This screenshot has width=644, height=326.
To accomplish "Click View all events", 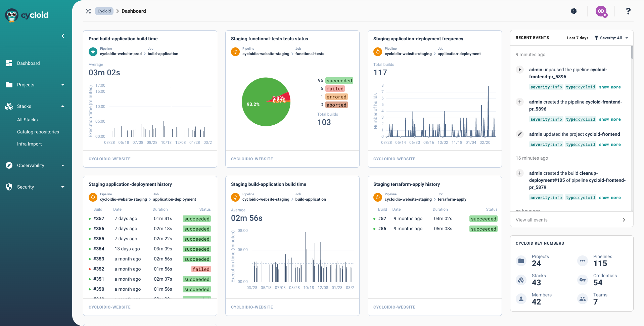I will click(532, 220).
